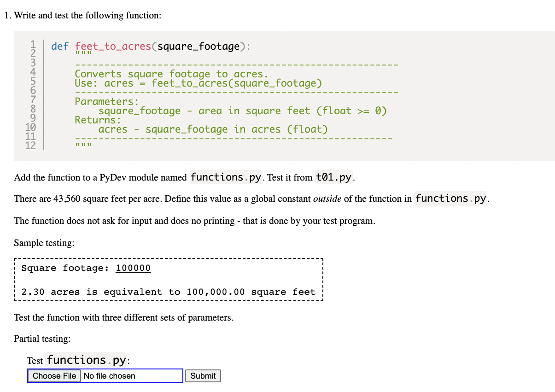Select the Sample testing output box
The image size is (555, 392).
[x=169, y=279]
